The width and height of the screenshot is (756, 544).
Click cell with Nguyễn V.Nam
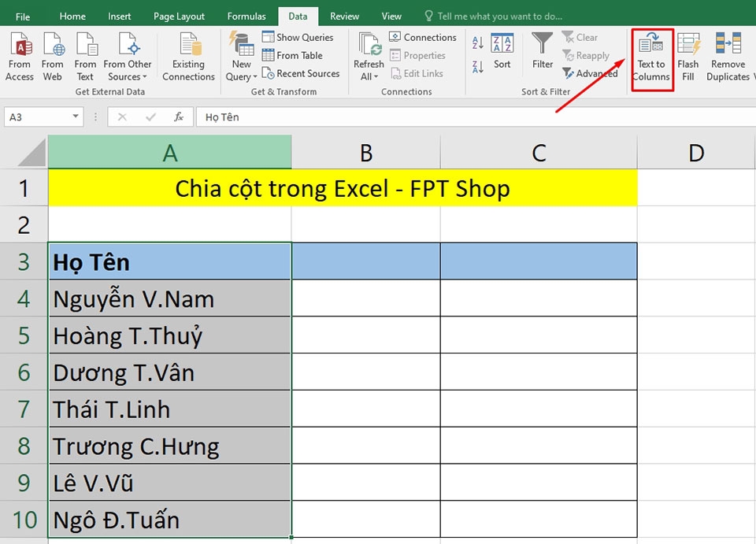coord(170,298)
